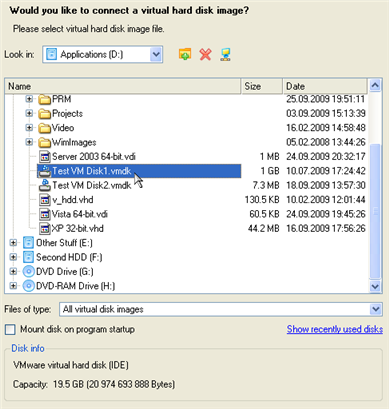The height and width of the screenshot is (409, 389).
Task: Click date 16.09.2009 17:56:26
Action: coord(326,229)
